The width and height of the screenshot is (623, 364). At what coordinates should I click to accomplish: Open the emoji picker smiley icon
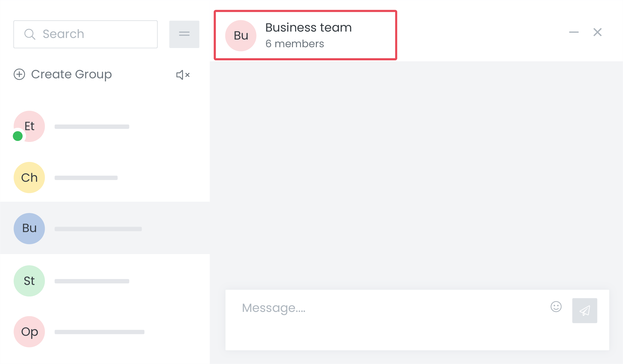pos(556,307)
